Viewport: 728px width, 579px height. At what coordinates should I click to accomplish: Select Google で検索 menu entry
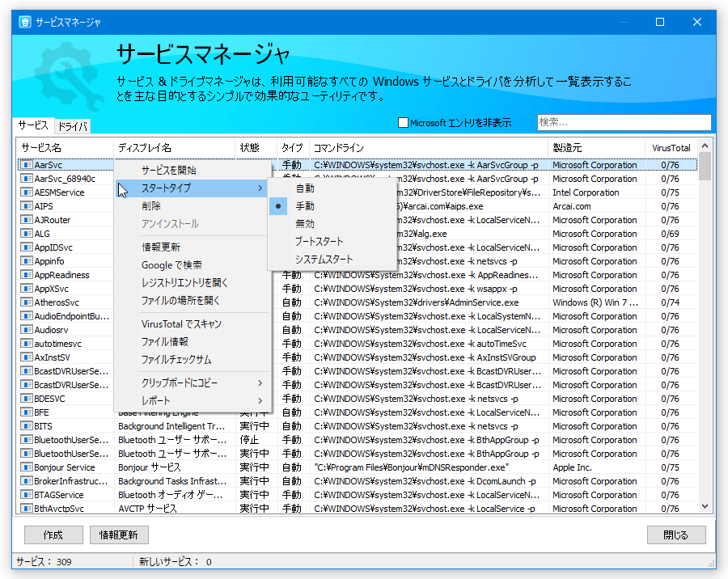[x=192, y=265]
